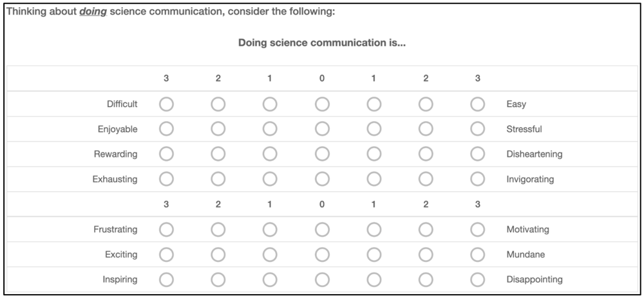This screenshot has width=644, height=298.
Task: Select rating 3 nearest Difficult
Action: (166, 104)
